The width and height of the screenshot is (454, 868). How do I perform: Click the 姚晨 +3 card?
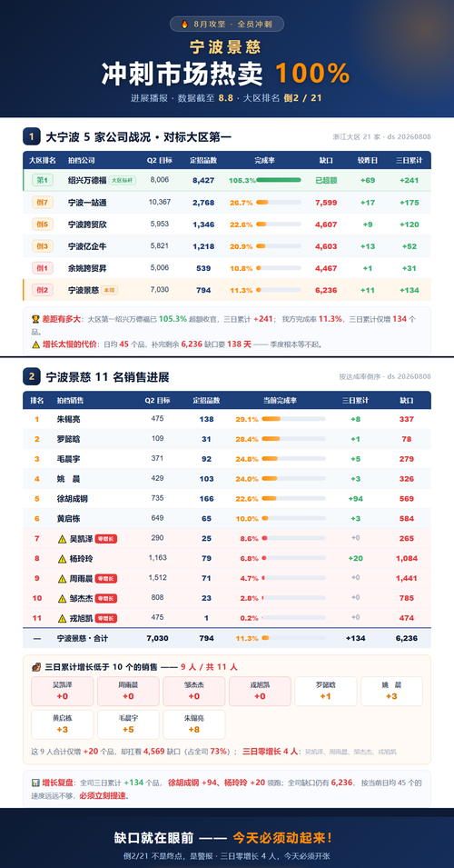[391, 692]
